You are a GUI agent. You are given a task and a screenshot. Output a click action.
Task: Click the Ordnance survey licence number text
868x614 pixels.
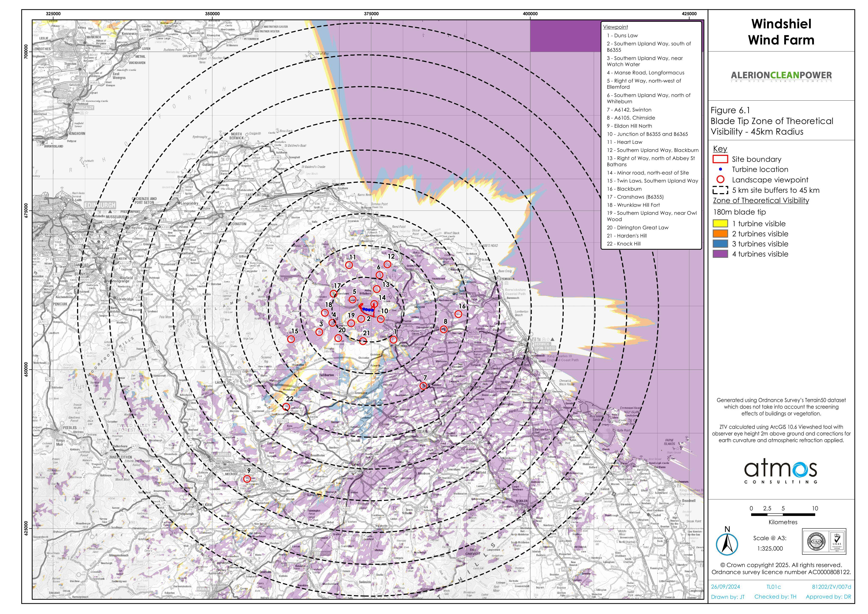pos(781,572)
